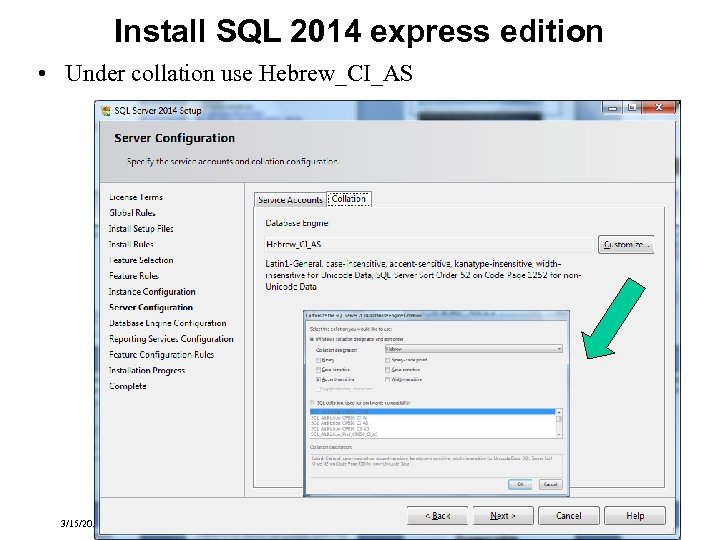
Task: Click Feature Configuration Rules step
Action: tap(162, 354)
